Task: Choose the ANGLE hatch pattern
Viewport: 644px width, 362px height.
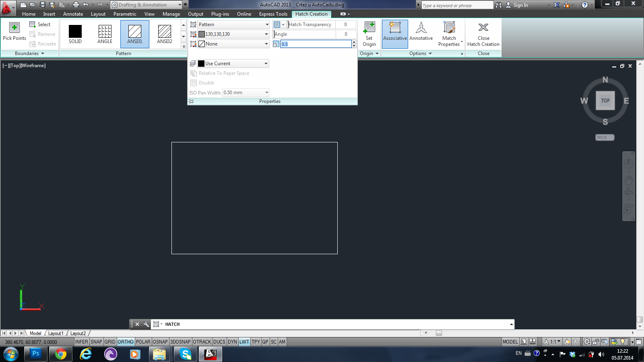Action: pos(105,31)
